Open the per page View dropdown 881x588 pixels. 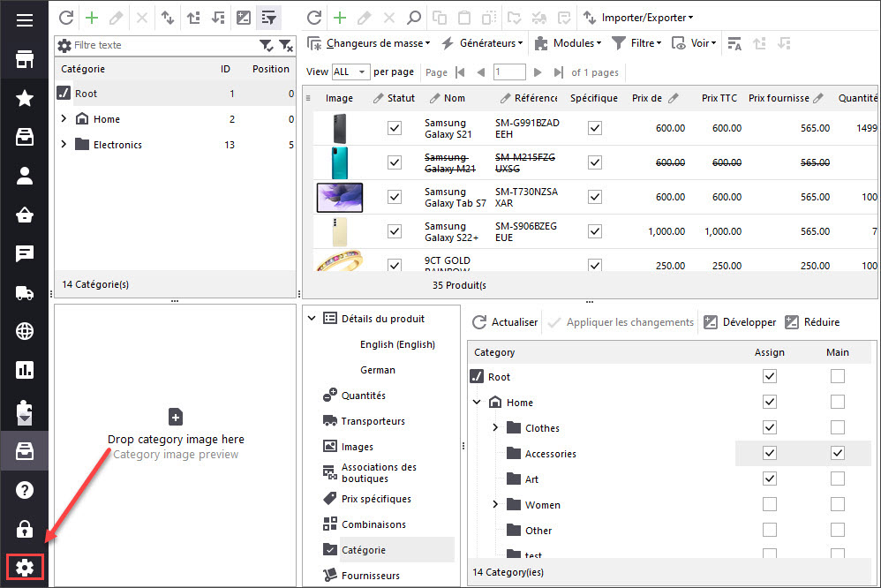(x=351, y=72)
